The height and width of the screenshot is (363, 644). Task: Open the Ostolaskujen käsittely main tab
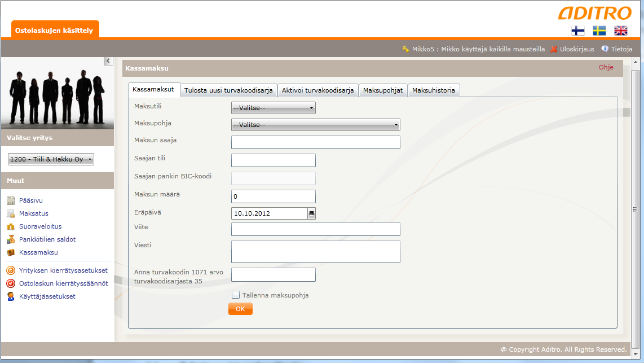55,30
